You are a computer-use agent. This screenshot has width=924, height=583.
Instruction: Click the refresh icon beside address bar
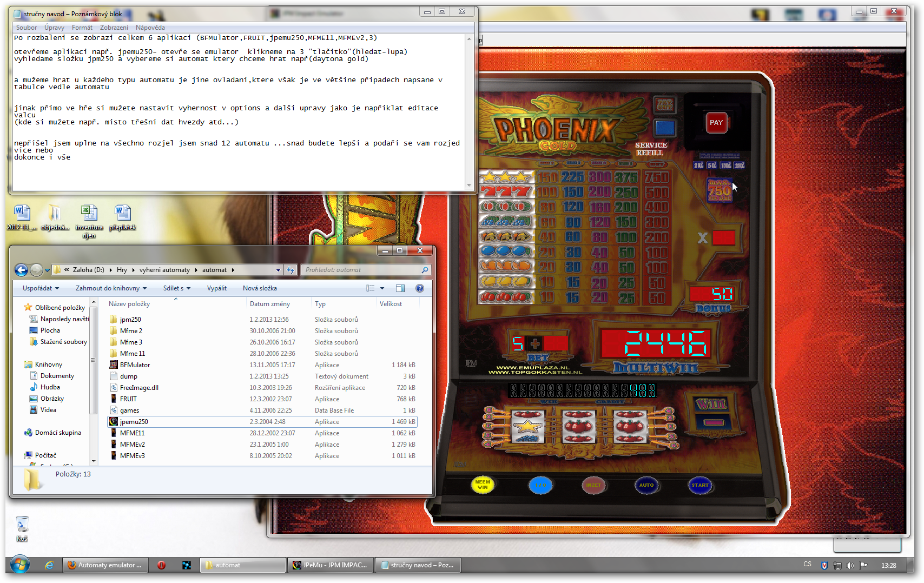(291, 270)
